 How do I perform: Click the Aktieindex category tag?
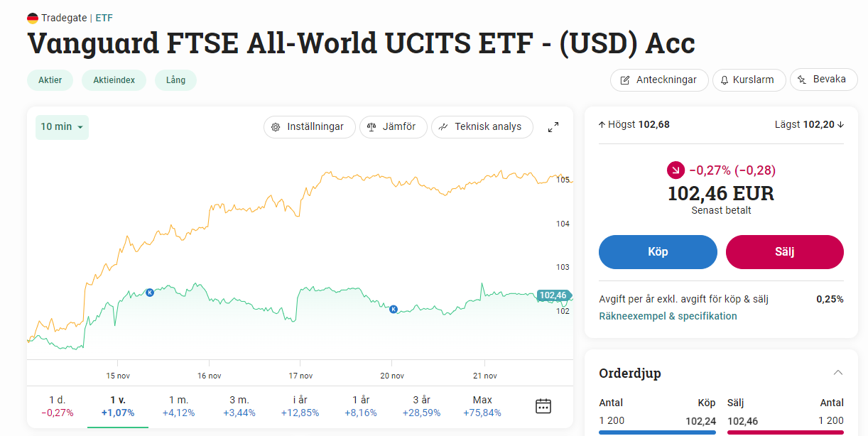tap(114, 80)
